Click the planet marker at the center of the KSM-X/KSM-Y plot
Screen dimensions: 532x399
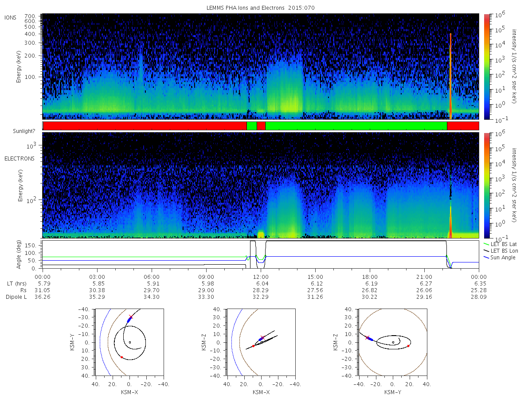[x=129, y=342]
